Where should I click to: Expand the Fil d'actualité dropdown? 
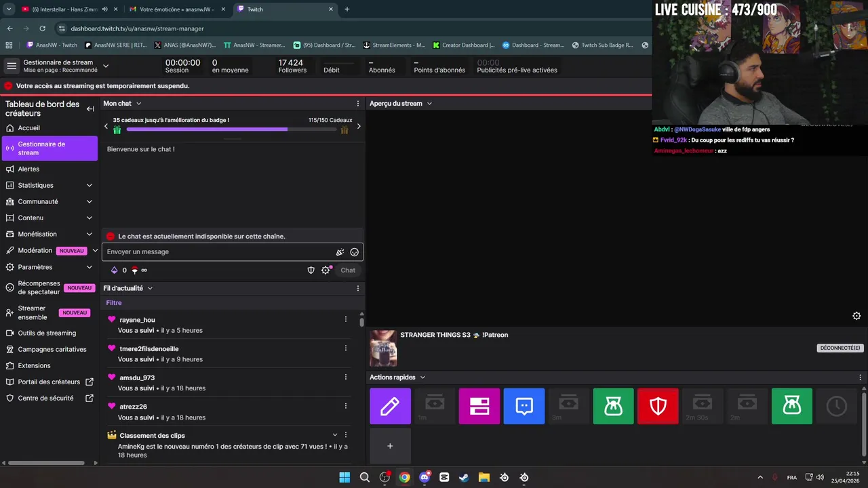click(150, 288)
